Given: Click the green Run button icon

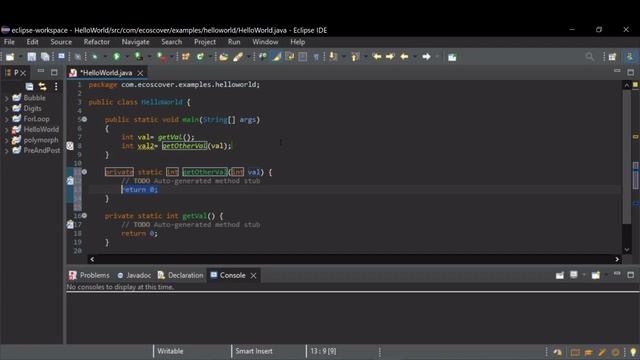Looking at the screenshot, I should pyautogui.click(x=117, y=57).
